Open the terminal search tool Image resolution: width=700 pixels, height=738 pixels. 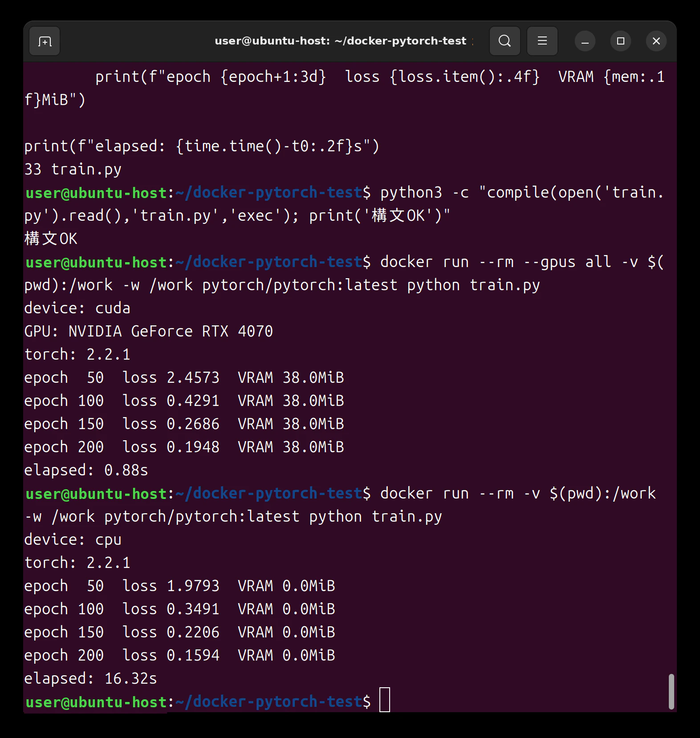tap(505, 41)
